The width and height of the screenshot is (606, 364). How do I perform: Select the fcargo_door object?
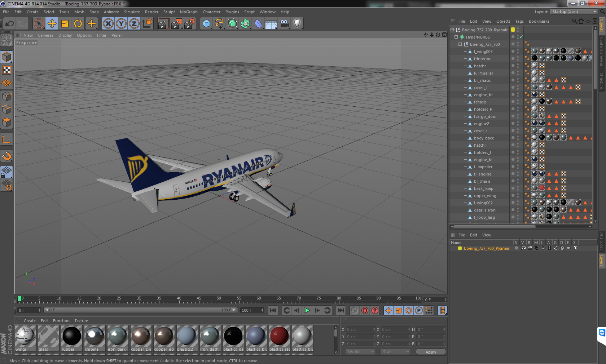485,116
